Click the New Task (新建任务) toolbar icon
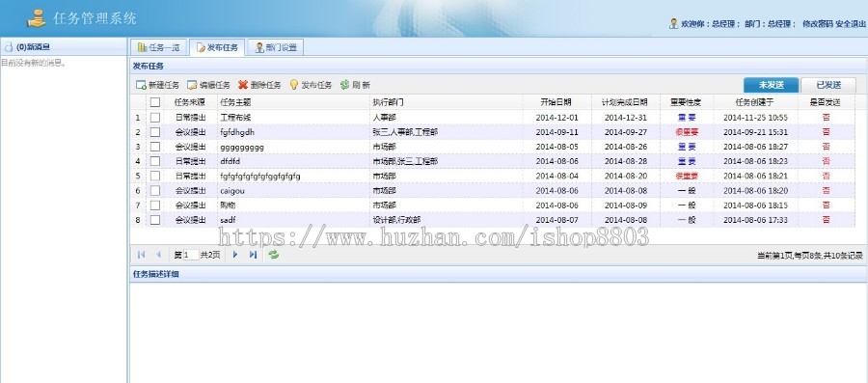This screenshot has height=383, width=868. click(x=141, y=85)
